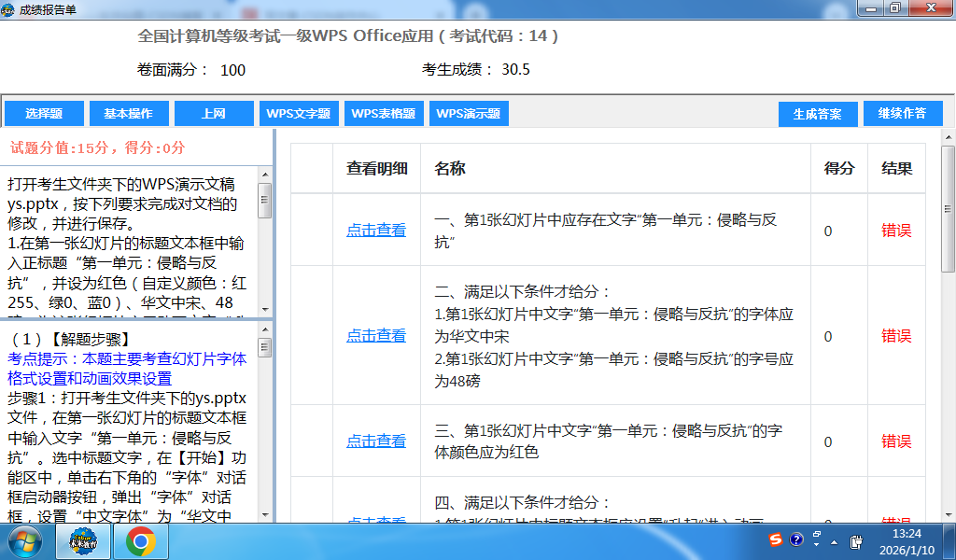
Task: Click the 成绩报告单 window title icon
Action: click(x=7, y=9)
